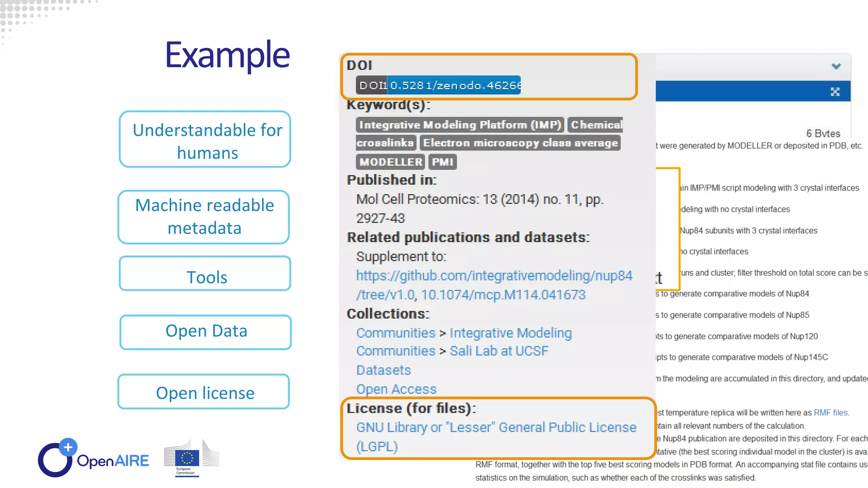Screen dimensions: 868x488
Task: Collapse the panel with the chevron arrow
Action: click(x=836, y=66)
